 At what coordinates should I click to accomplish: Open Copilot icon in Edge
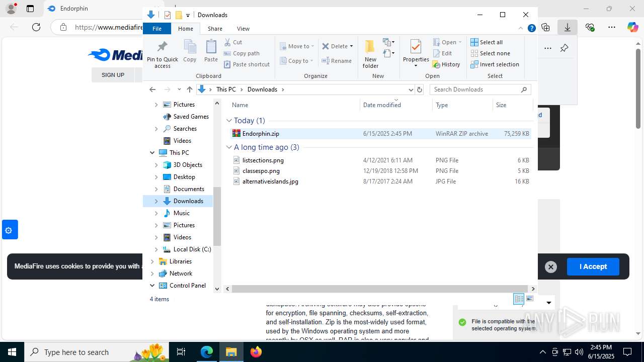pyautogui.click(x=632, y=27)
